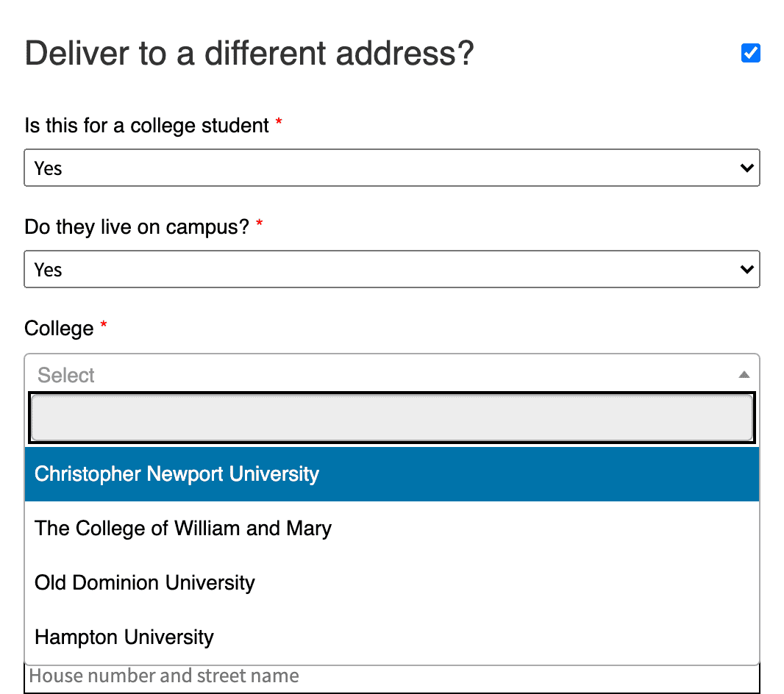The width and height of the screenshot is (784, 694).
Task: Click the House number and street name field
Action: coord(392,678)
